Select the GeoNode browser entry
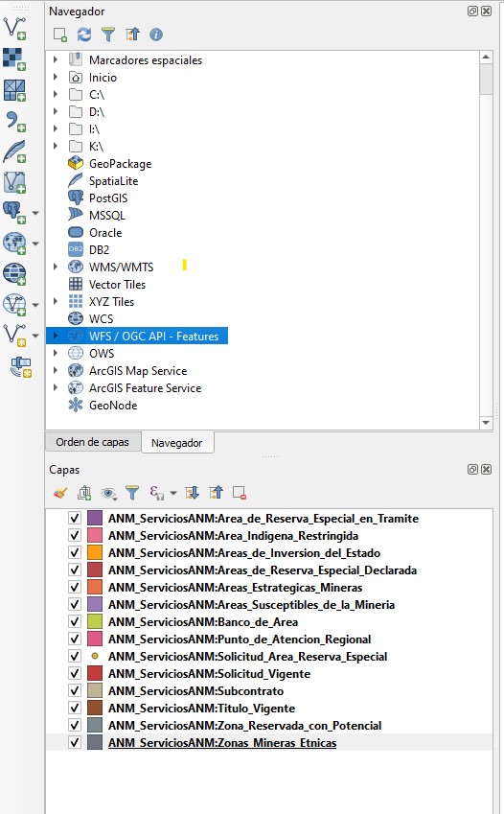 (x=113, y=405)
